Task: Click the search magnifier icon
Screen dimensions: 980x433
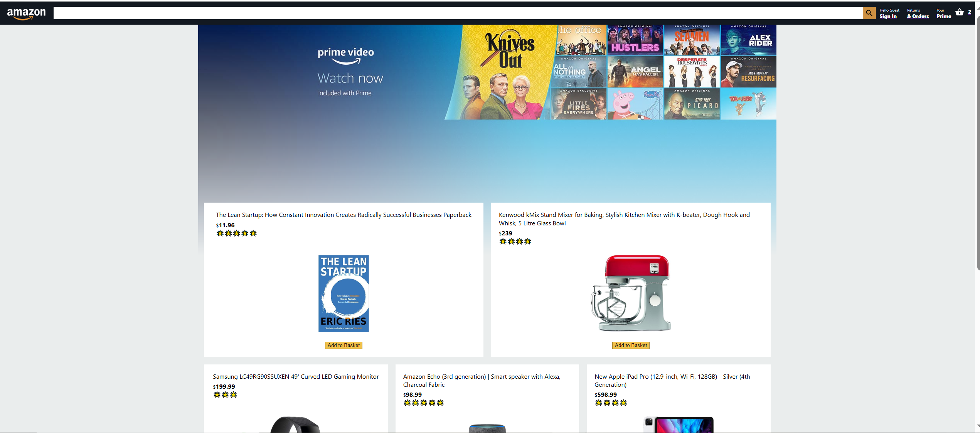Action: click(869, 13)
